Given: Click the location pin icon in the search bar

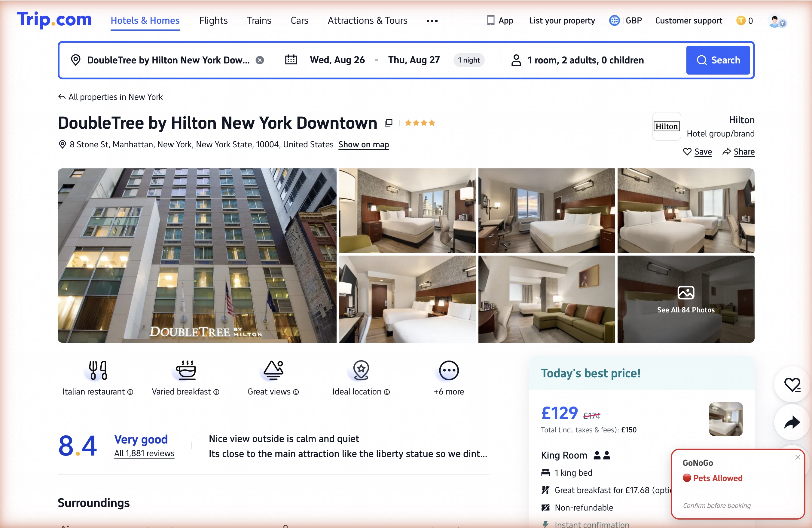Looking at the screenshot, I should tap(75, 60).
